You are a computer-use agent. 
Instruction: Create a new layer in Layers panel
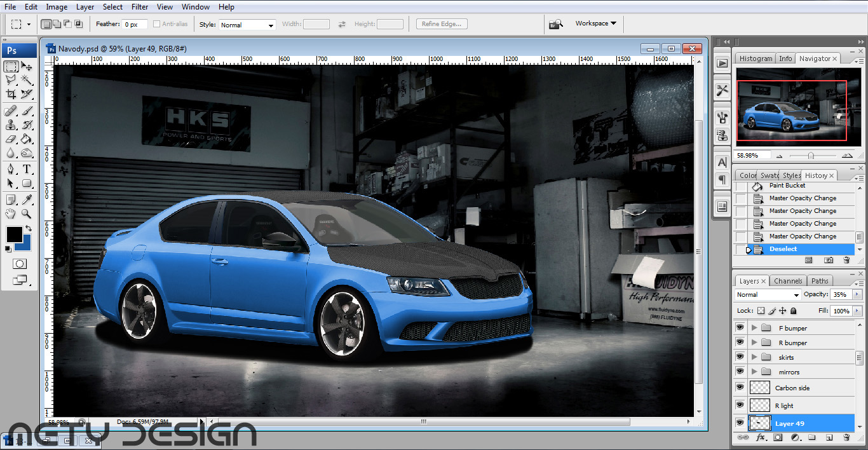pyautogui.click(x=829, y=438)
